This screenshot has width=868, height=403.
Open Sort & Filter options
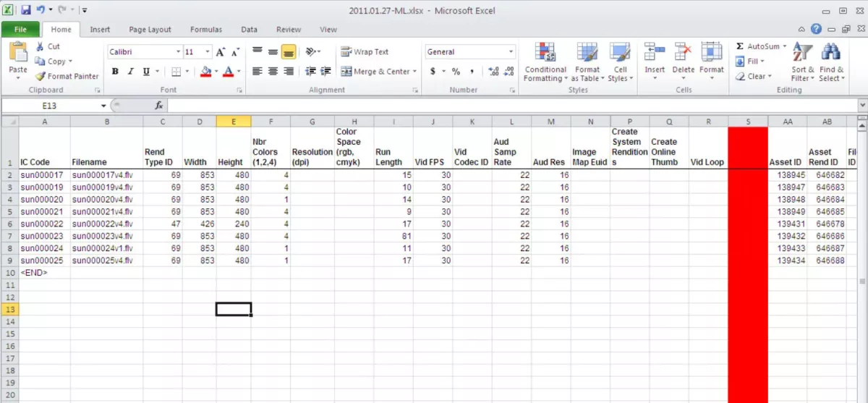tap(803, 61)
